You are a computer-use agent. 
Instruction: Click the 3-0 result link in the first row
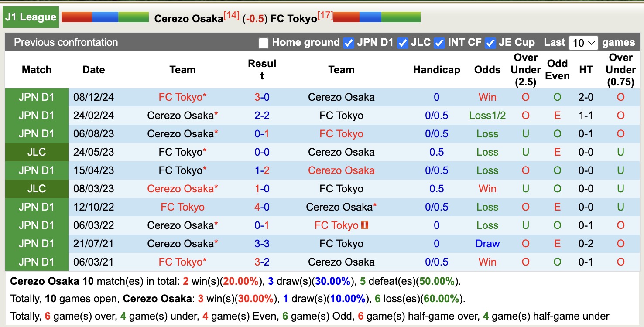pyautogui.click(x=262, y=97)
